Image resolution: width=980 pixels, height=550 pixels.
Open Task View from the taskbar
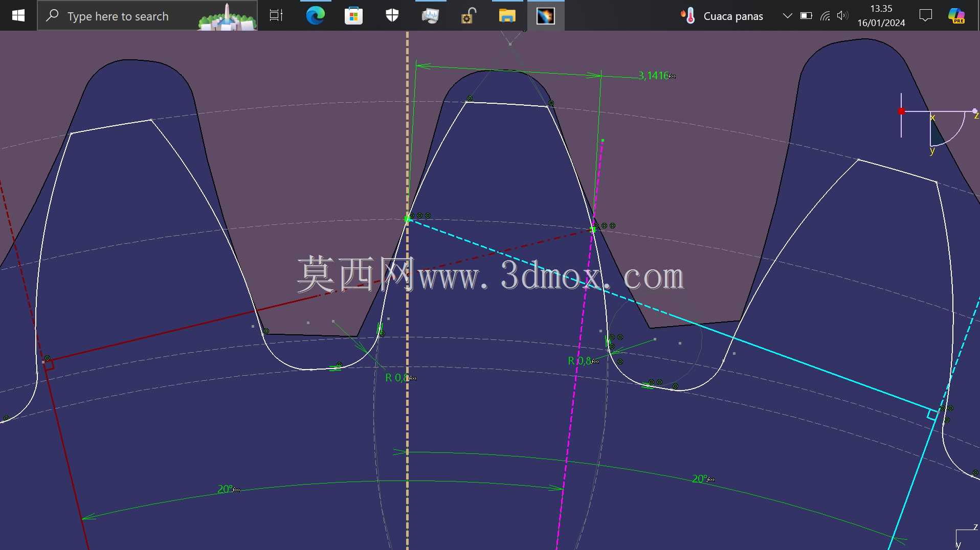(x=276, y=15)
